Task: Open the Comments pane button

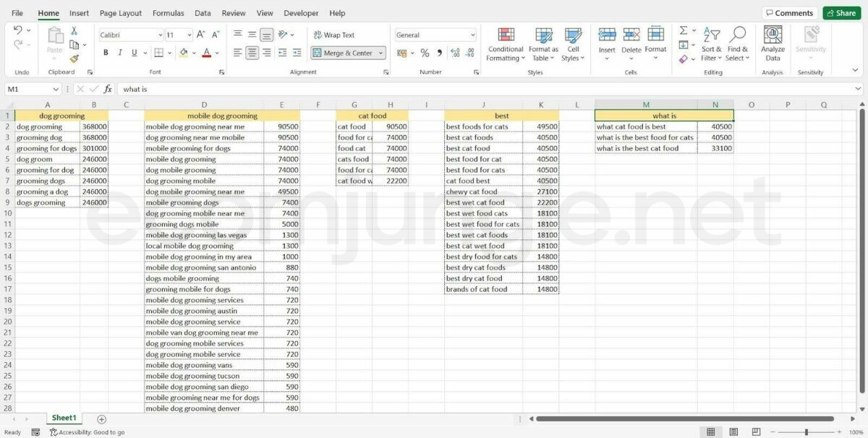Action: 789,13
